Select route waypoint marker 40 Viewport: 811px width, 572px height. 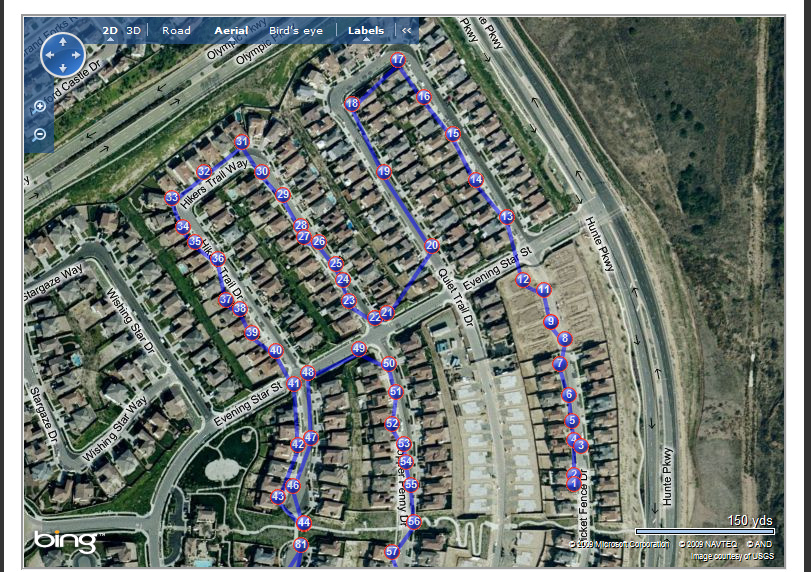(276, 351)
